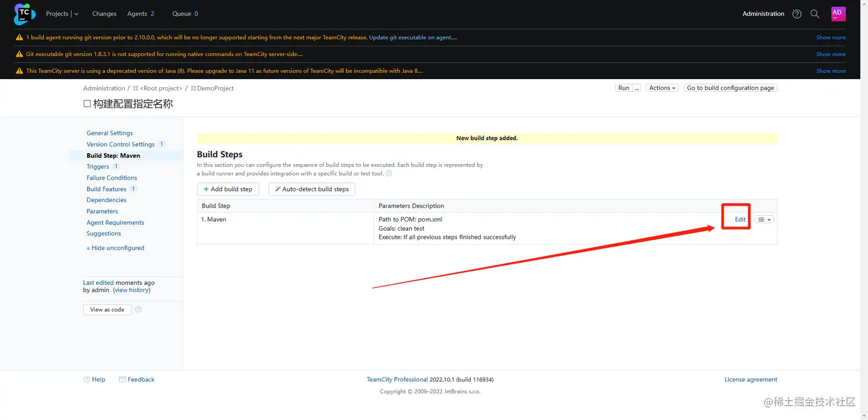The width and height of the screenshot is (868, 420).
Task: Open the Actions dropdown
Action: pyautogui.click(x=662, y=88)
